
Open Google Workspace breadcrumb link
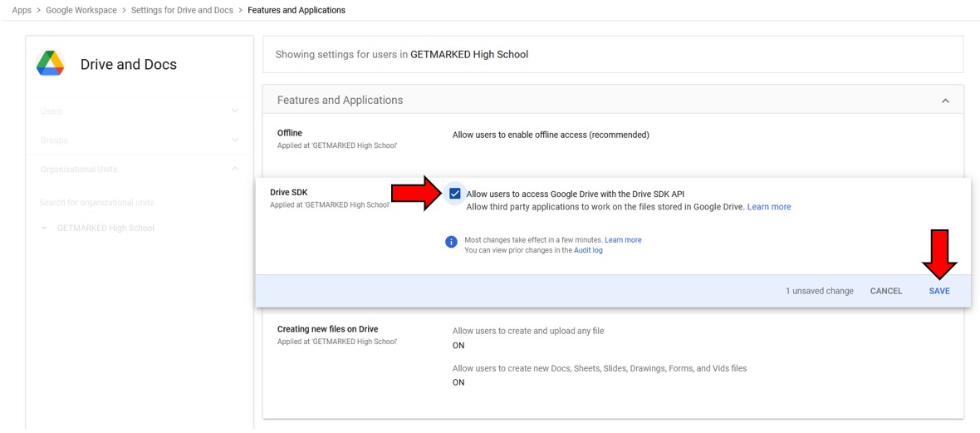pyautogui.click(x=81, y=10)
